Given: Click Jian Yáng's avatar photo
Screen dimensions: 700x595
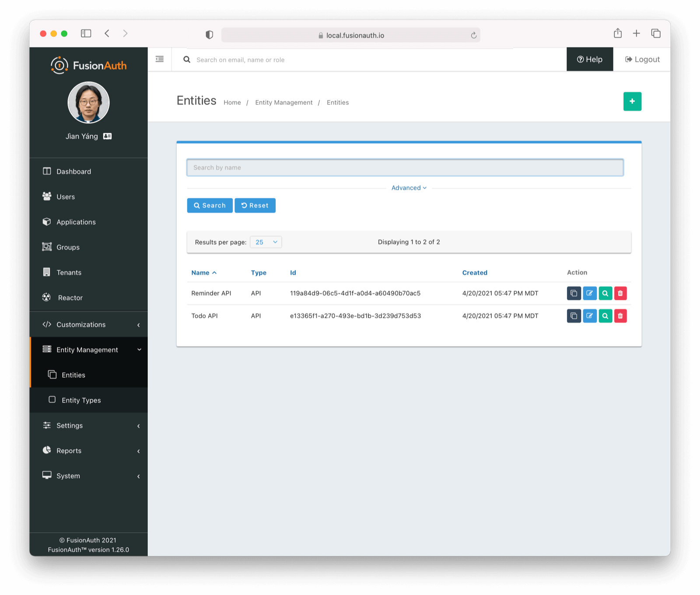Looking at the screenshot, I should [89, 102].
